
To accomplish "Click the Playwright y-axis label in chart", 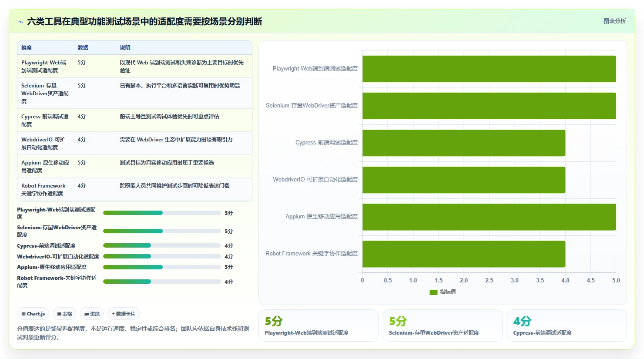I will point(315,69).
